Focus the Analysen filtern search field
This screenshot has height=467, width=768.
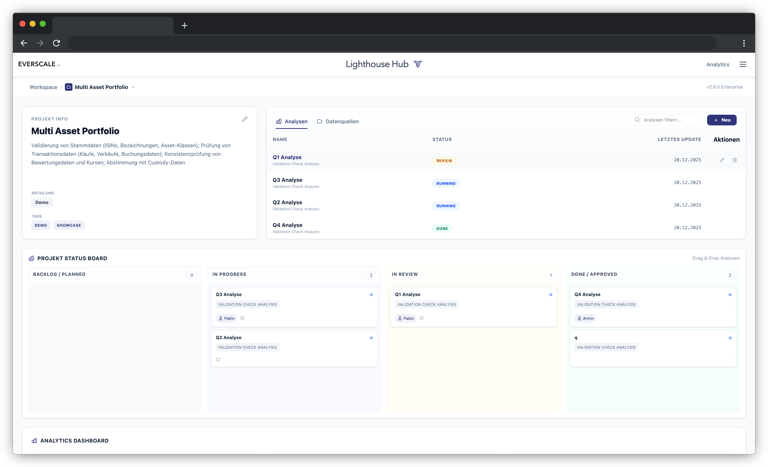click(x=667, y=120)
